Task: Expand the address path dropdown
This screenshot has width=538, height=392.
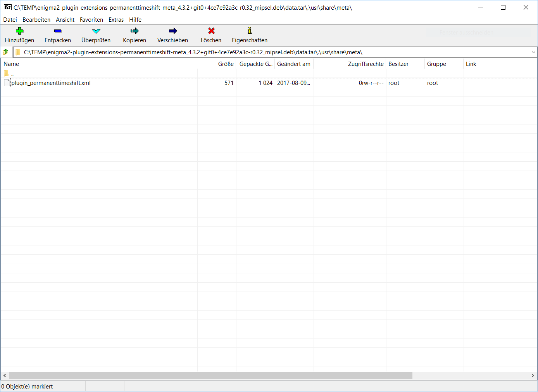Action: pos(533,52)
